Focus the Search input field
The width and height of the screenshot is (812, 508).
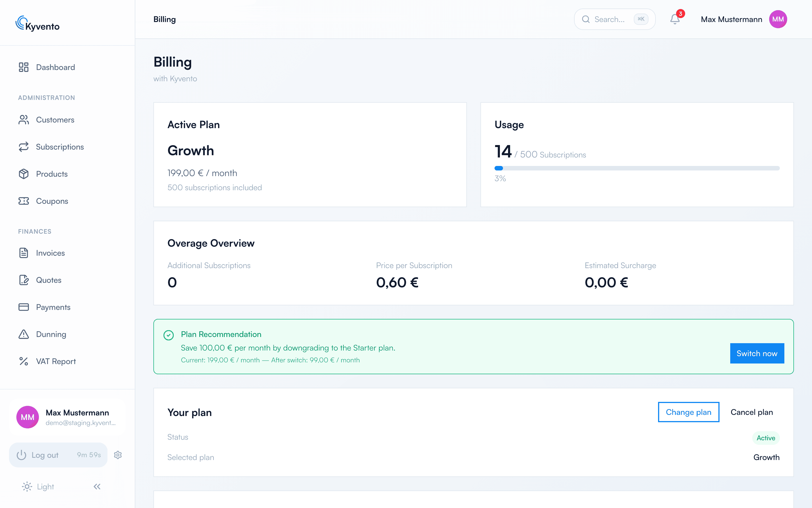615,19
